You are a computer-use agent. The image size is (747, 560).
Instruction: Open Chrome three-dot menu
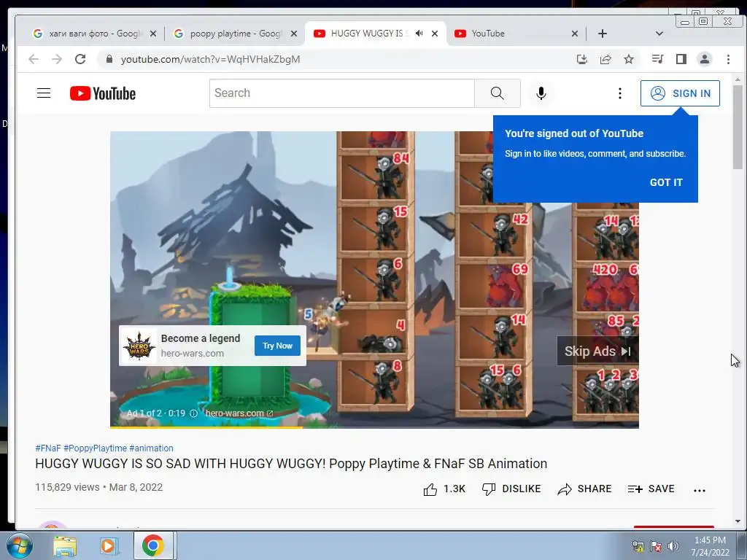pos(728,59)
